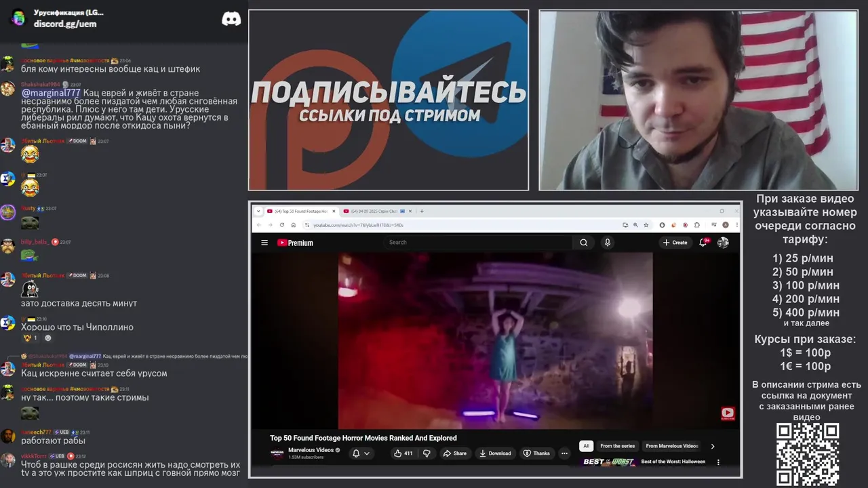The height and width of the screenshot is (488, 868).
Task: Open options for Best of the Worst suggestion
Action: 718,462
